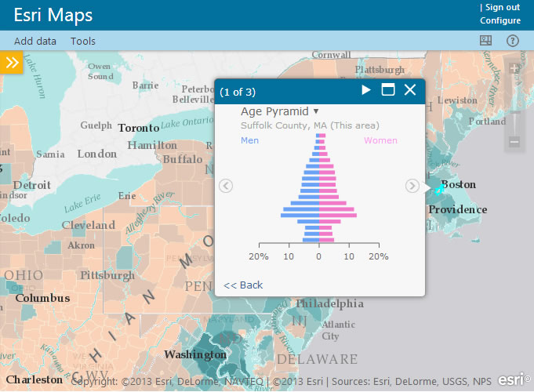The width and height of the screenshot is (534, 392).
Task: Open the Configure link
Action: point(500,20)
